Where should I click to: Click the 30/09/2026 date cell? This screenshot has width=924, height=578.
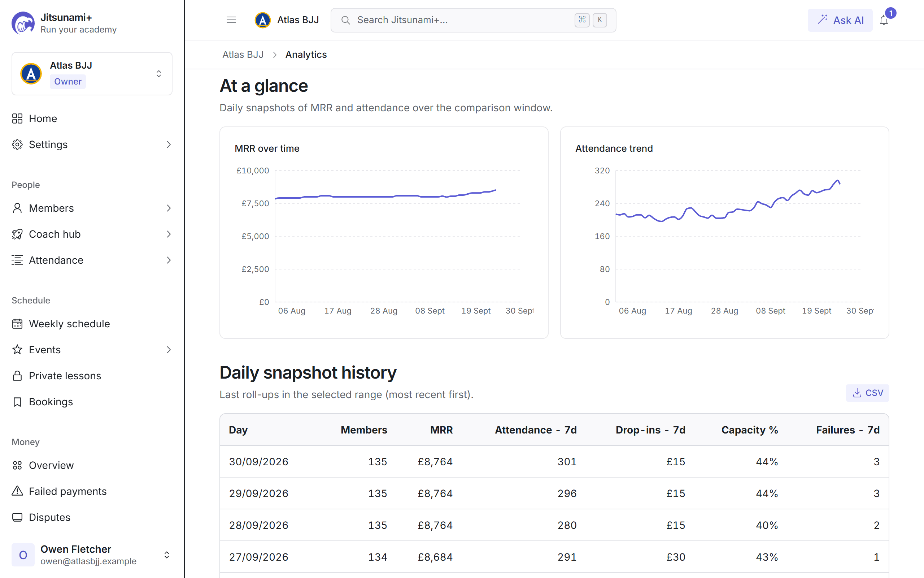coord(258,461)
